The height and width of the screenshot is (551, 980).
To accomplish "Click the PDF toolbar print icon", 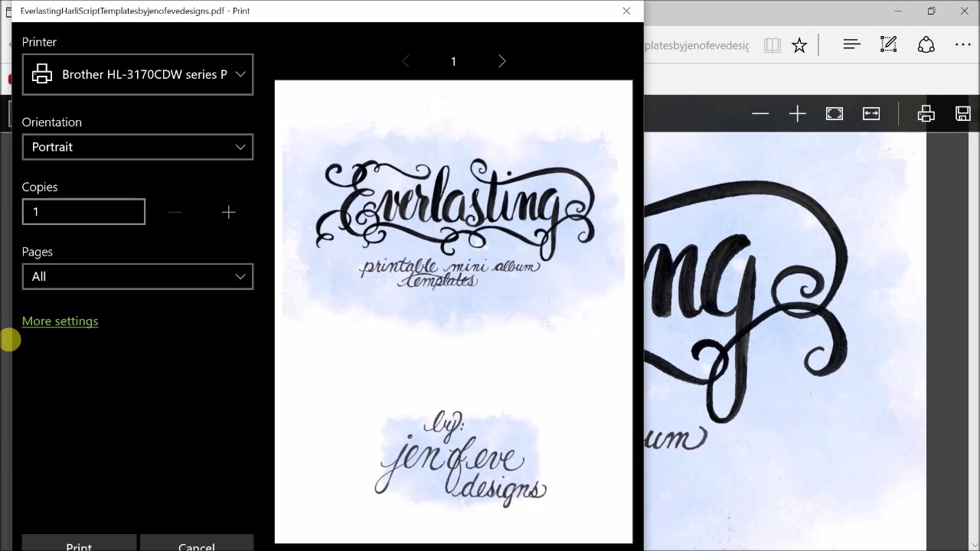I will coord(926,114).
